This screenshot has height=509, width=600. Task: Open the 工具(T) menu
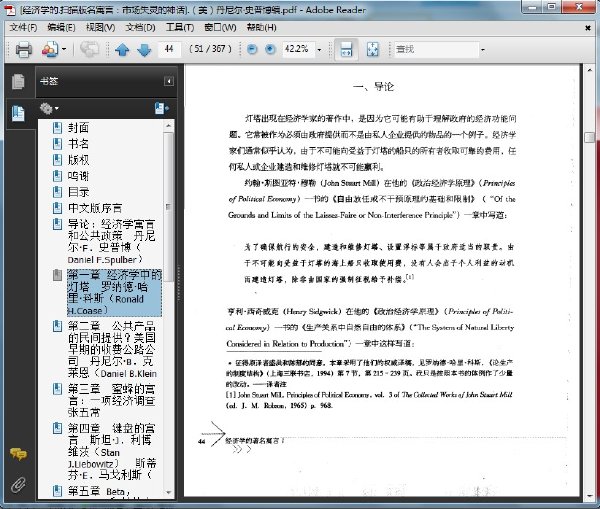[x=180, y=28]
